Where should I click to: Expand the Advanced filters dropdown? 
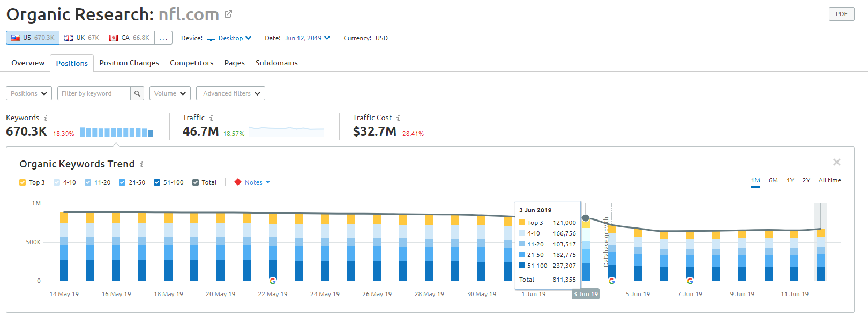pos(230,93)
